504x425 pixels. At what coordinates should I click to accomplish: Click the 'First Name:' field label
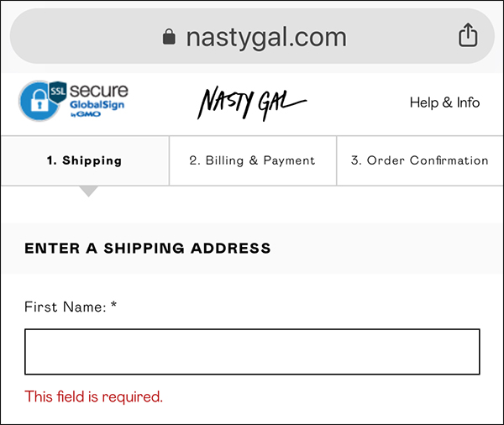pos(65,307)
